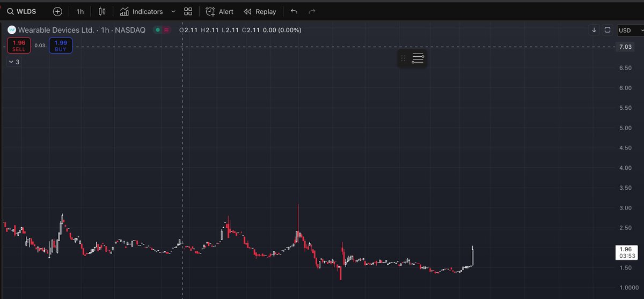Click the C2.11 close value in legend

tap(251, 30)
